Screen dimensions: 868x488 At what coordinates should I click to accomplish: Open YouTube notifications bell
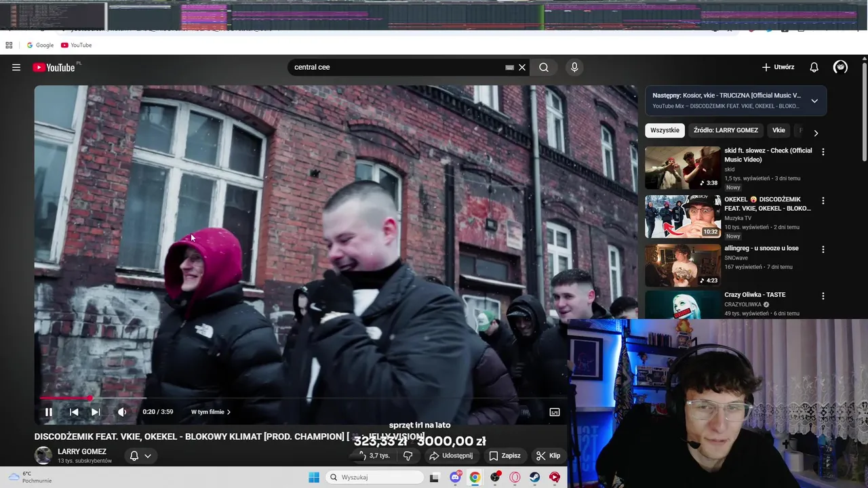(814, 67)
